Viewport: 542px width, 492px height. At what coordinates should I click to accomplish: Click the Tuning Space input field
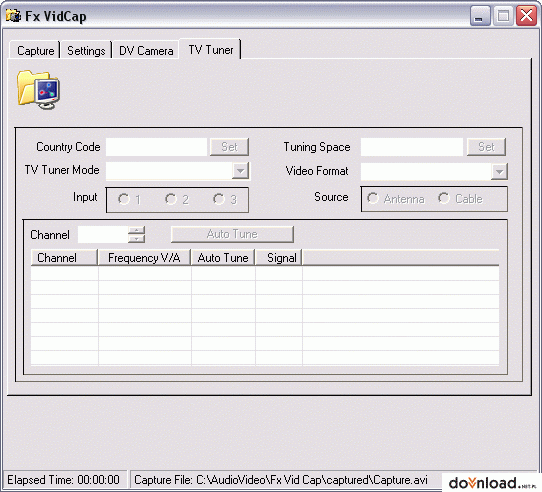[x=412, y=147]
